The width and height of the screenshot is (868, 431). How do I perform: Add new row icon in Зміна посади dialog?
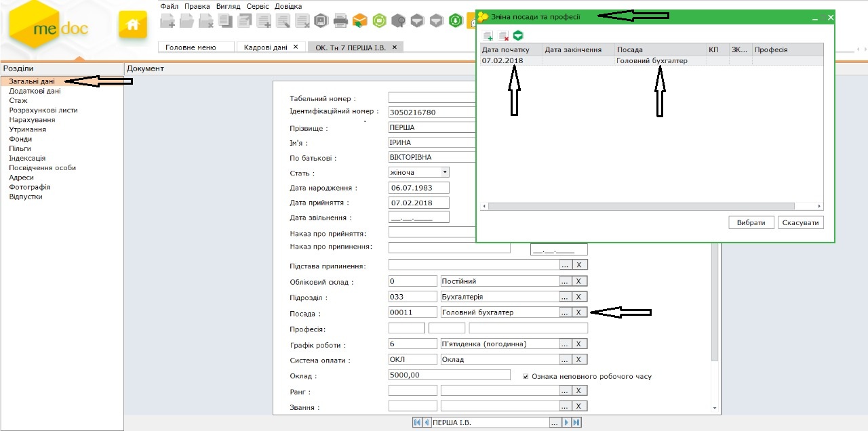coord(488,35)
